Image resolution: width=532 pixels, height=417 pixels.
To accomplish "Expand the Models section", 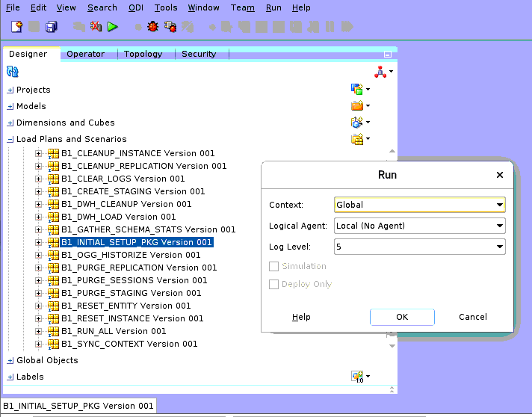I will [x=10, y=107].
